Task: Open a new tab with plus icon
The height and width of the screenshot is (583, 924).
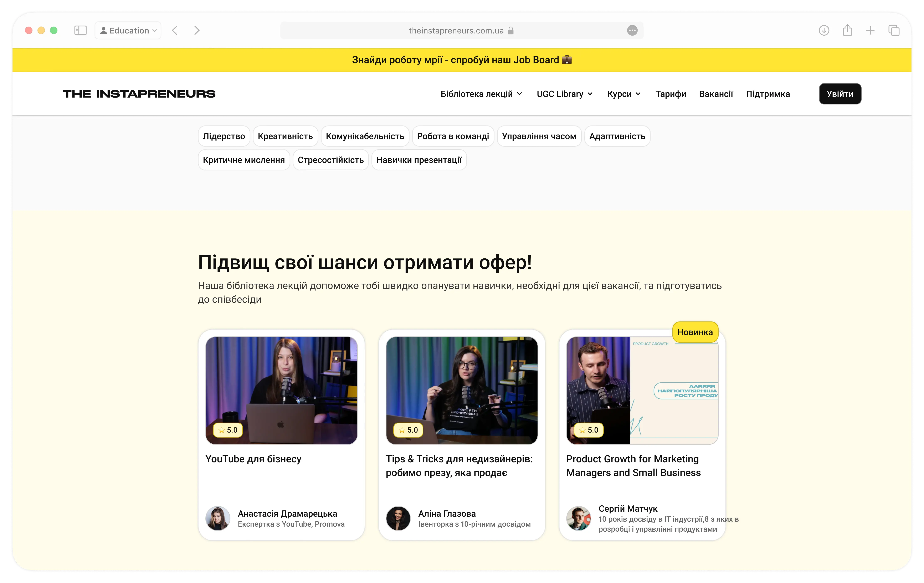Action: [870, 30]
